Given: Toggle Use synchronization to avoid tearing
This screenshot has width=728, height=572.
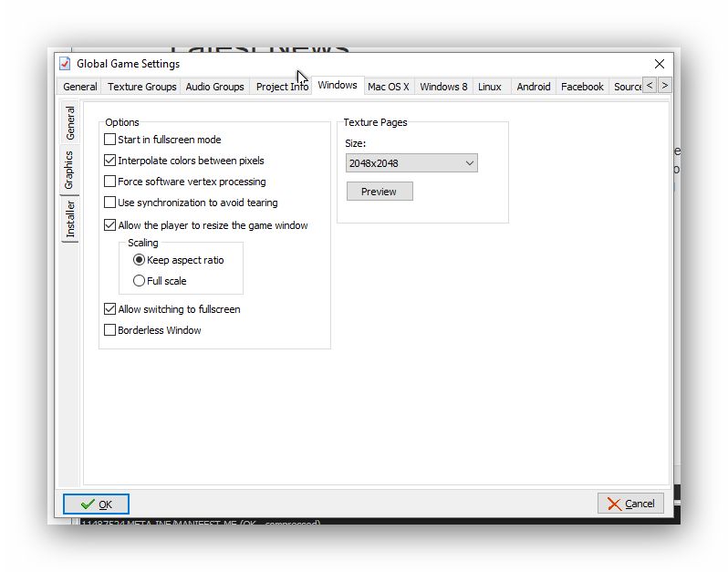Looking at the screenshot, I should click(110, 203).
